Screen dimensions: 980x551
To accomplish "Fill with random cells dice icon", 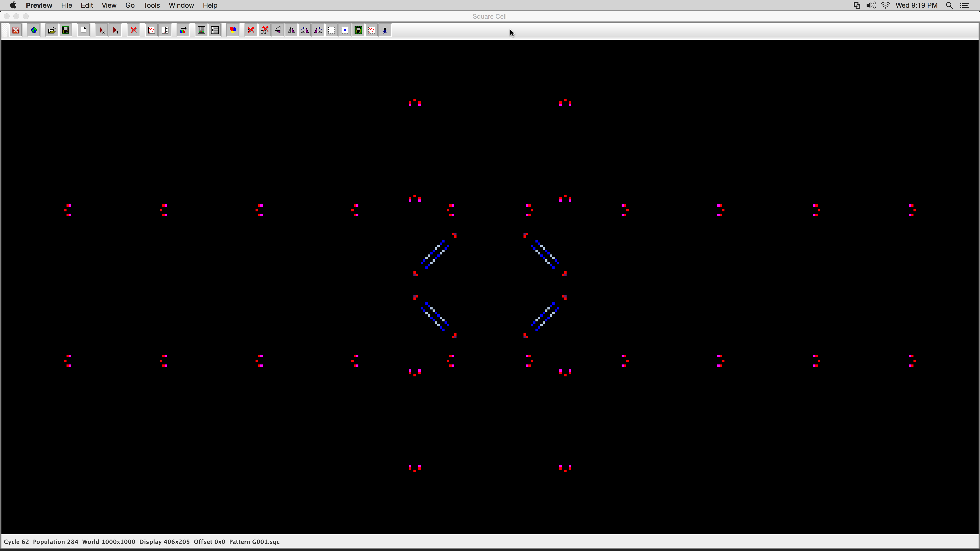I will [151, 30].
